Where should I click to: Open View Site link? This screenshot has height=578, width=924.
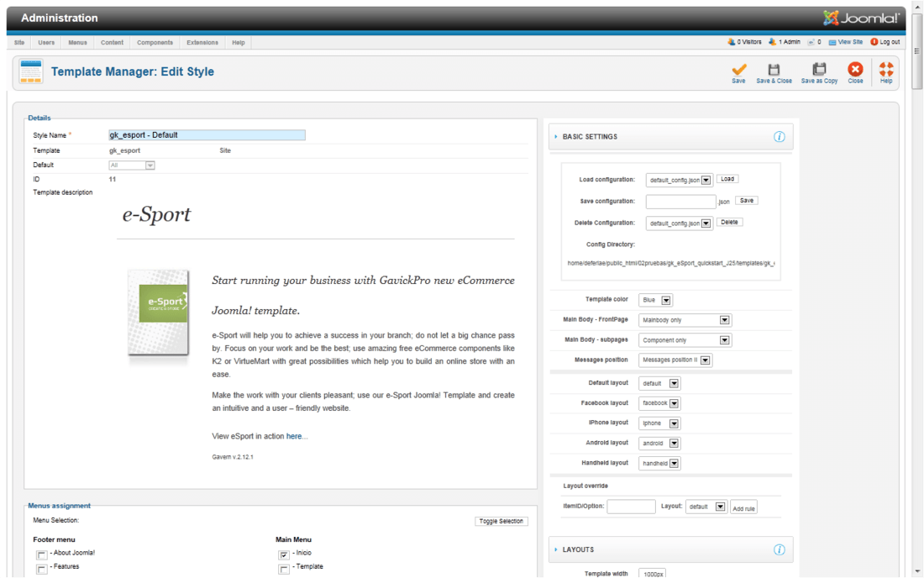[846, 42]
